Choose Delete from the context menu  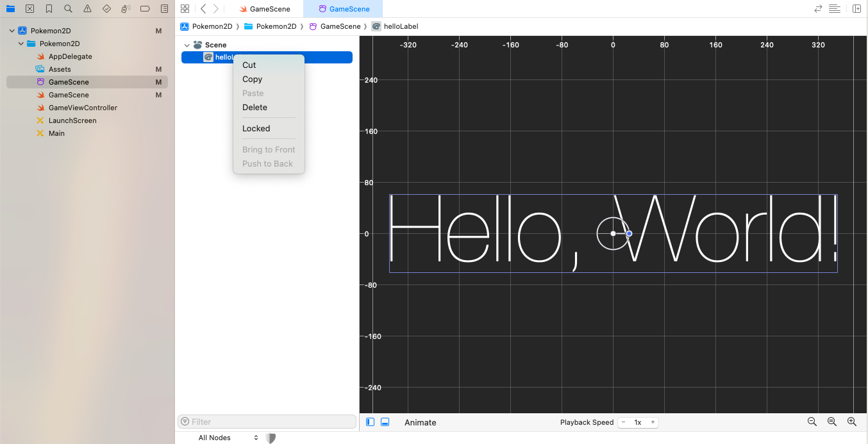[x=255, y=107]
